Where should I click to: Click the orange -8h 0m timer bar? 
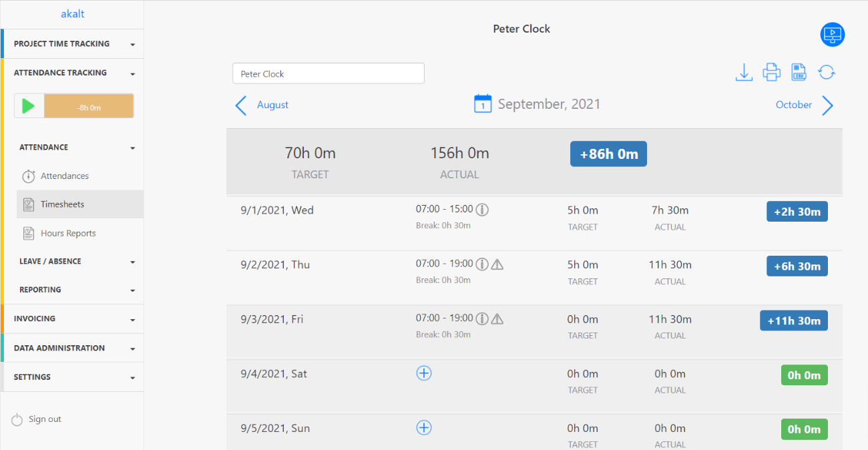tap(88, 105)
